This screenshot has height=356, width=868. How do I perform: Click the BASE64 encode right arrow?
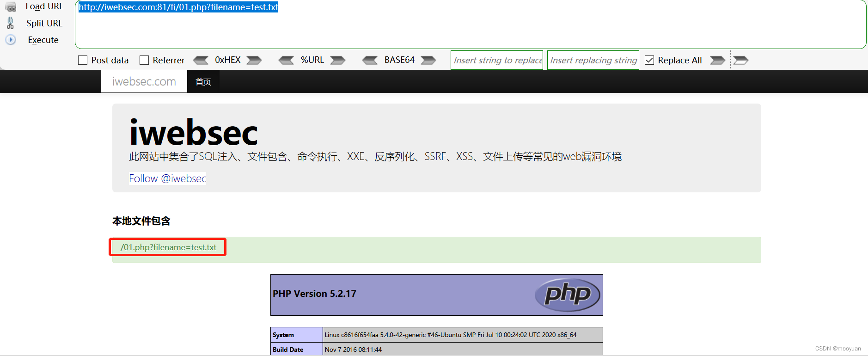(x=428, y=60)
